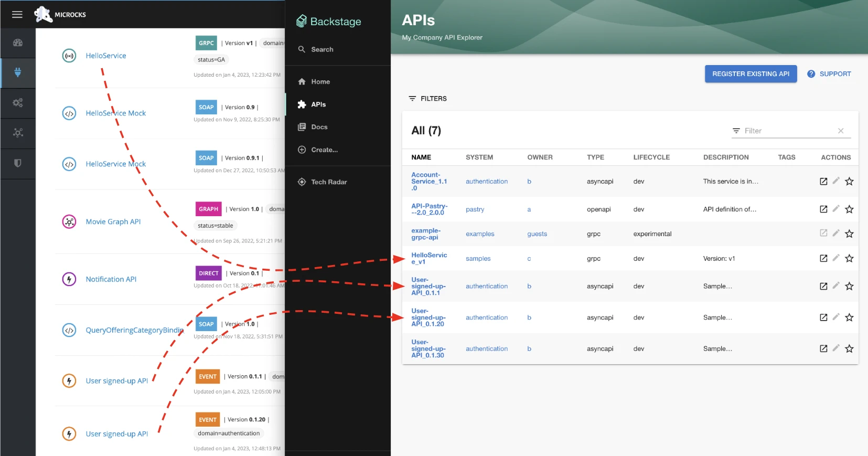Image resolution: width=868 pixels, height=456 pixels.
Task: Open the User-signed-up-API_0.1.30 link
Action: coord(428,349)
